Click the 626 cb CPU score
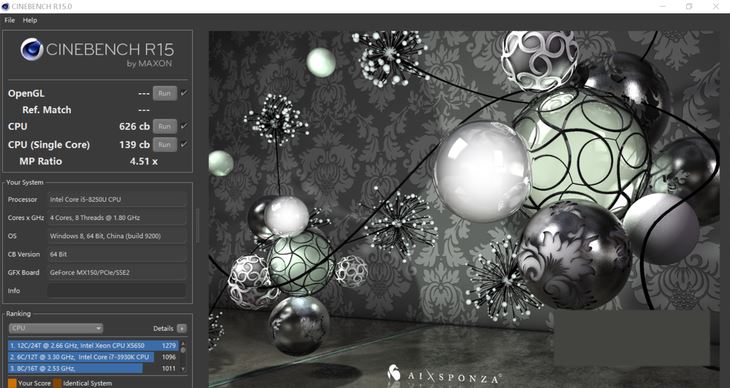Viewport: 730px width, 388px height. pyautogui.click(x=134, y=126)
